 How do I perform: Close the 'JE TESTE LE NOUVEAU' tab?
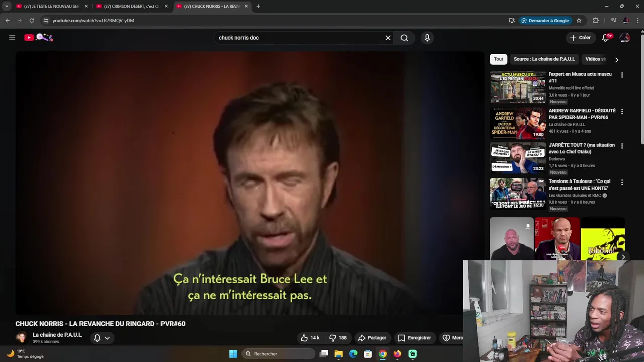tap(86, 6)
